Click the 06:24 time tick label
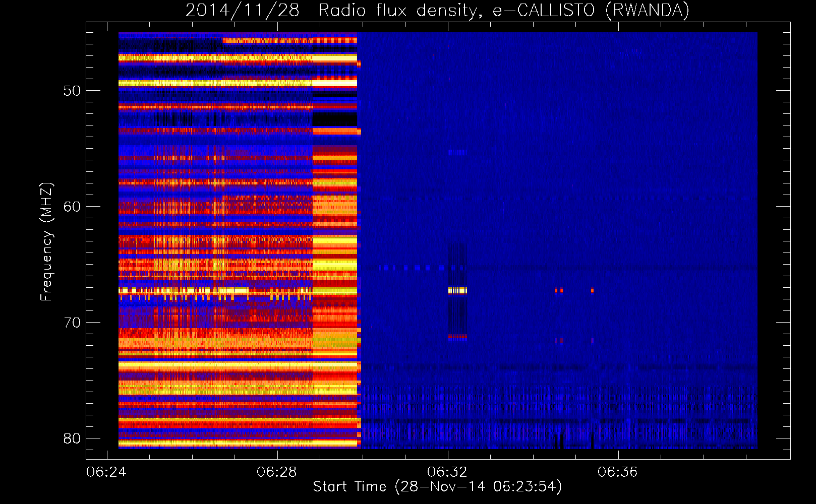 (106, 472)
